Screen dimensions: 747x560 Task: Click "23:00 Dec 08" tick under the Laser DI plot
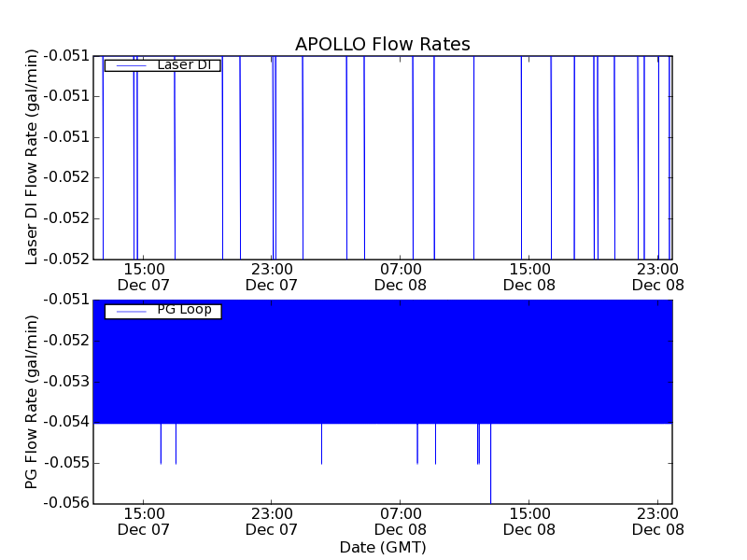[x=658, y=277]
